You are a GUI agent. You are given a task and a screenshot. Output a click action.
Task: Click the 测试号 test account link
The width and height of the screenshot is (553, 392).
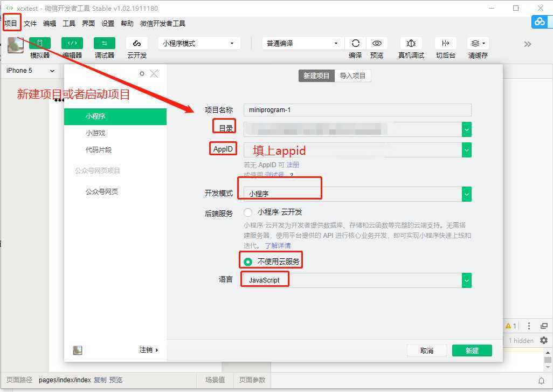click(274, 175)
